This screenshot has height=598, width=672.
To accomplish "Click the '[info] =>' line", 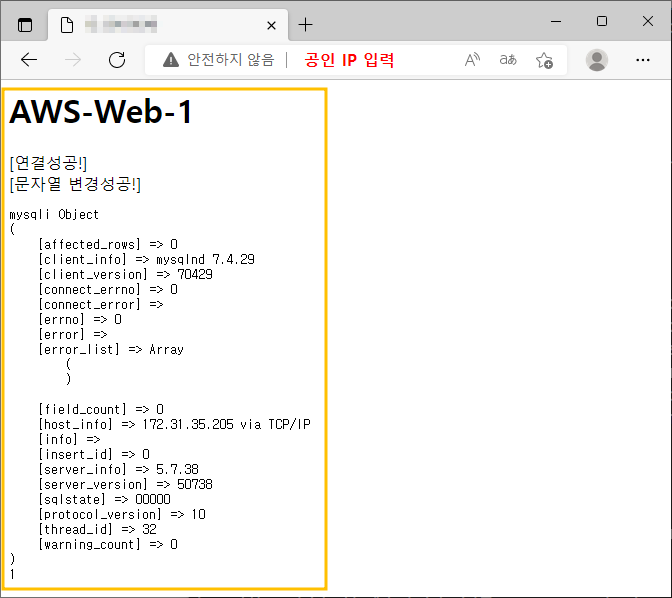I will coord(69,439).
